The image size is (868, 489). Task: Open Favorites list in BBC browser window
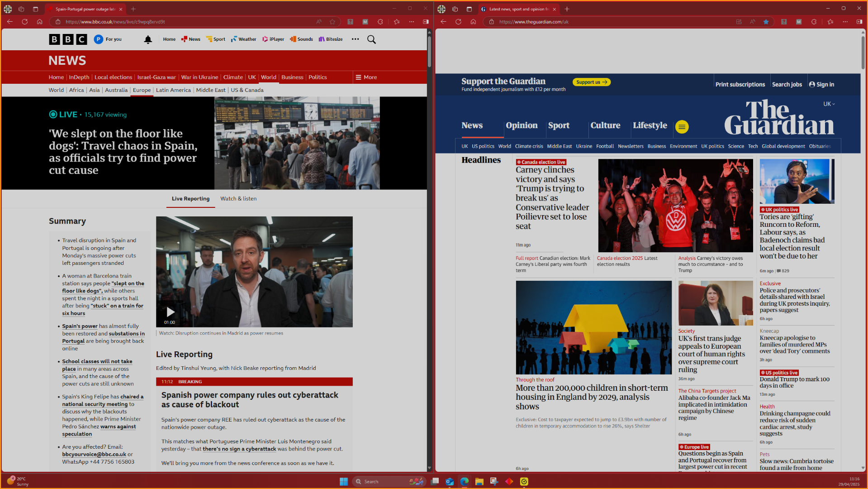pos(397,22)
